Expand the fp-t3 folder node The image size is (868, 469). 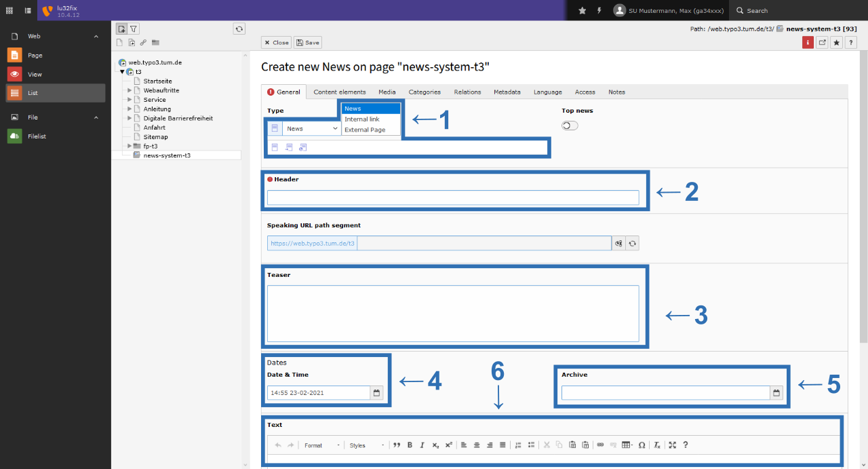(x=130, y=146)
